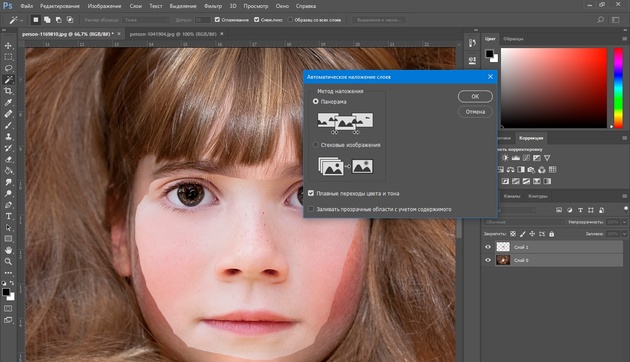Open Коррекция panel flyout menu
This screenshot has width=630, height=362.
624,138
